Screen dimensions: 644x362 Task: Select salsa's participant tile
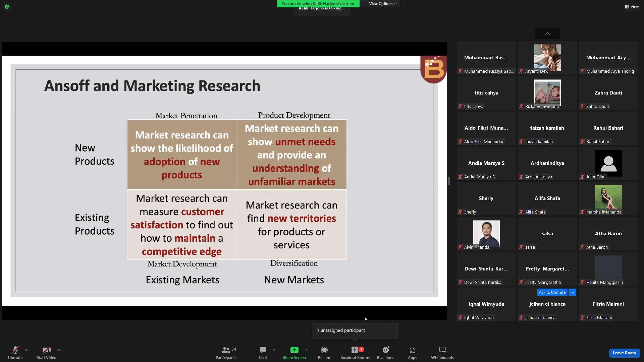547,234
